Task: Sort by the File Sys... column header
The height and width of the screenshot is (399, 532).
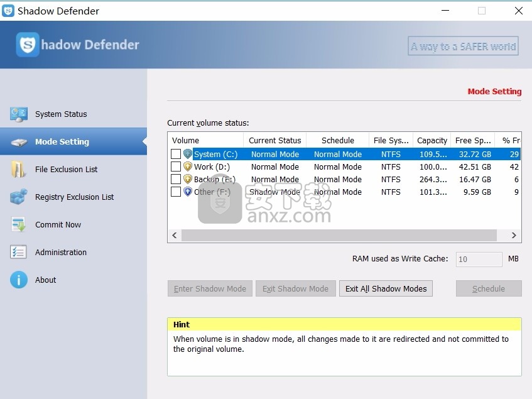Action: (x=391, y=141)
